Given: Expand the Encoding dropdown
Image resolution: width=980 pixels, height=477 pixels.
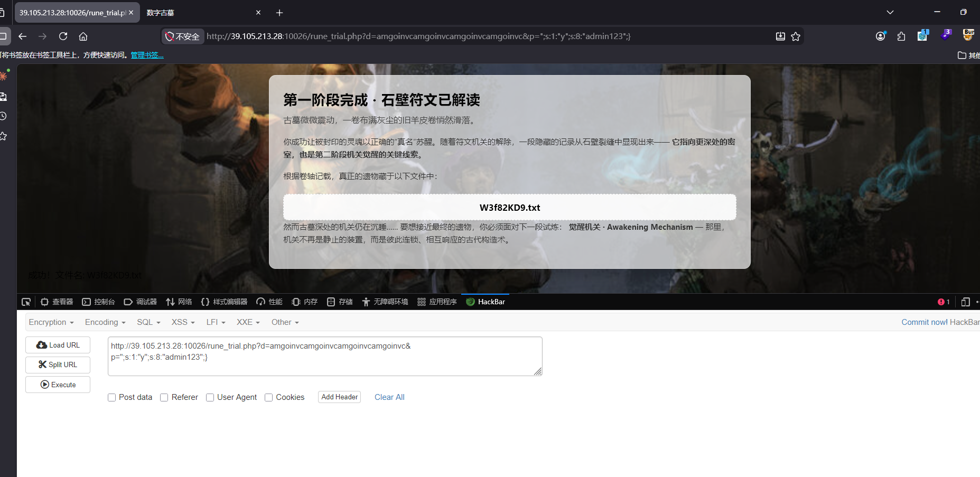Looking at the screenshot, I should [x=105, y=322].
